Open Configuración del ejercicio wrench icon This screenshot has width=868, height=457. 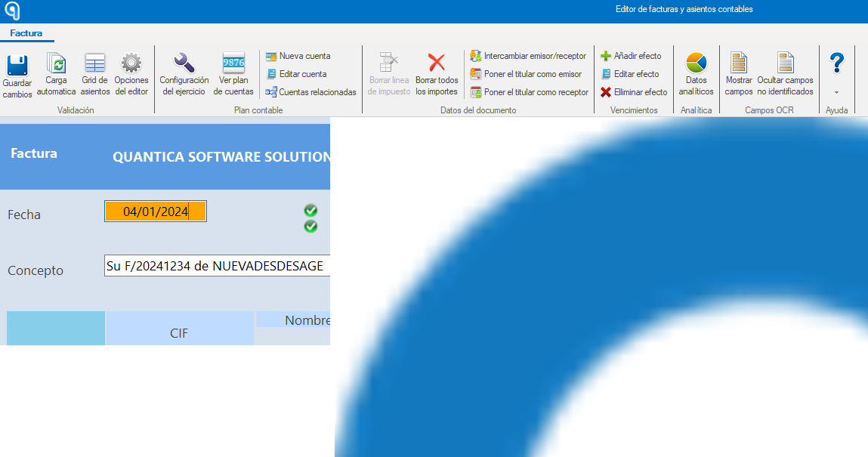(x=184, y=63)
